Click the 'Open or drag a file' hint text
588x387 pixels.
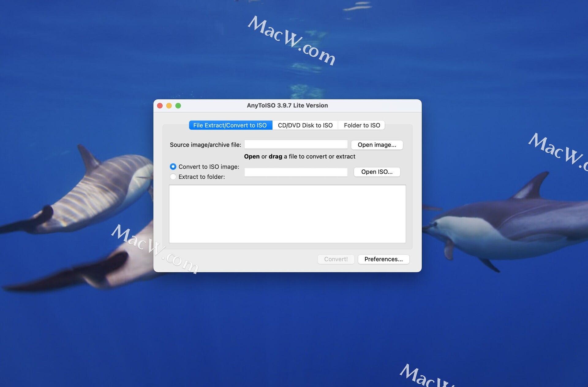pyautogui.click(x=300, y=156)
